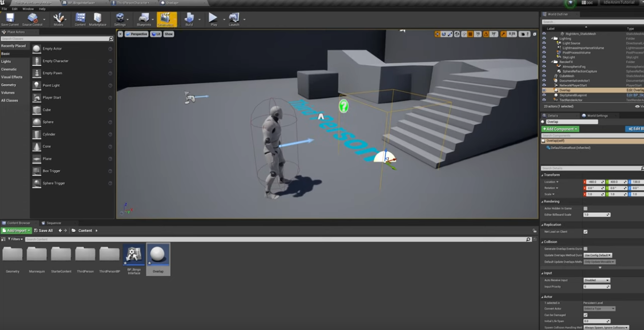Viewport: 644px width, 330px height.
Task: Open the Auto Receive Input dropdown
Action: (596, 280)
